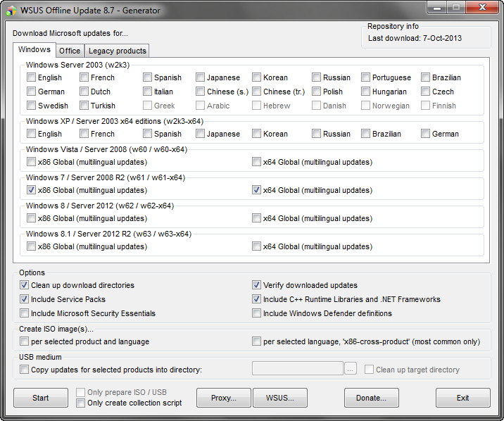The image size is (504, 421).
Task: Open the Proxy... settings
Action: pos(224,398)
